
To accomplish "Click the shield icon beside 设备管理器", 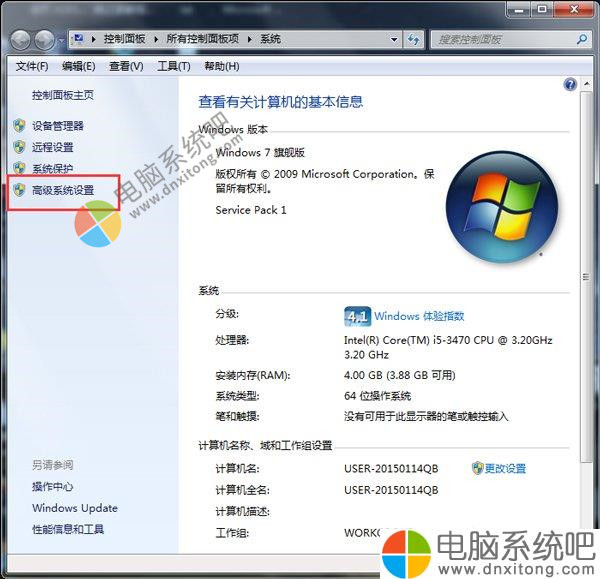I will coord(19,126).
